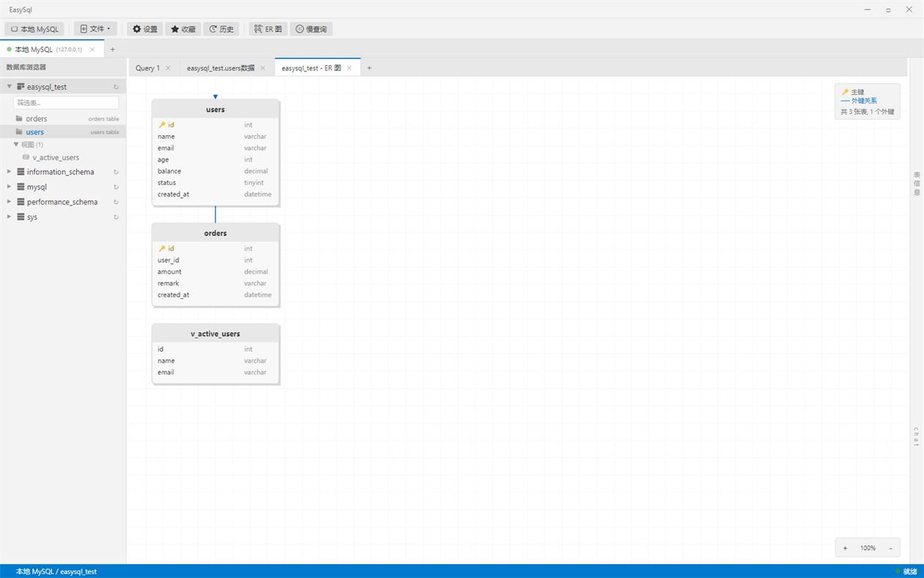Image resolution: width=924 pixels, height=578 pixels.
Task: Zoom out the ER diagram with minus
Action: point(891,548)
